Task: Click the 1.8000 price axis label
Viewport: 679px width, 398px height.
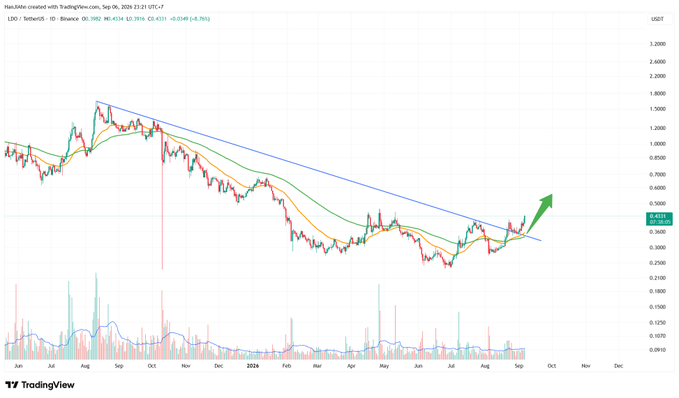Action: (x=657, y=94)
